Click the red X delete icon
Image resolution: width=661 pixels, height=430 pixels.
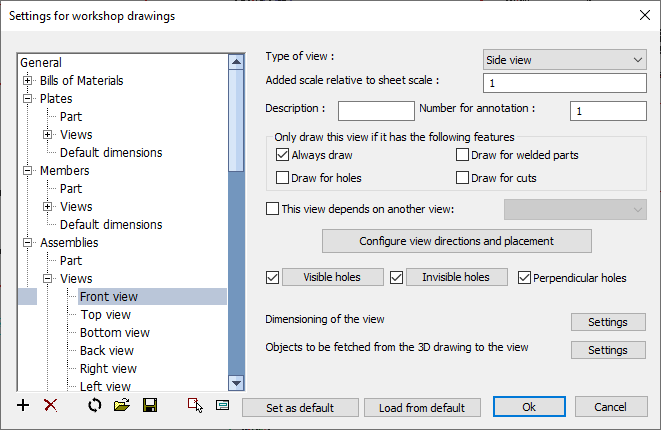51,406
